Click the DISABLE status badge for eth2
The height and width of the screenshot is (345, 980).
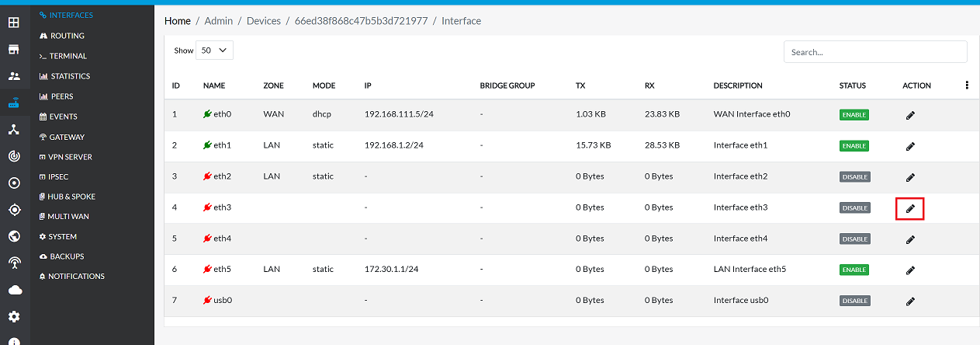pos(854,177)
